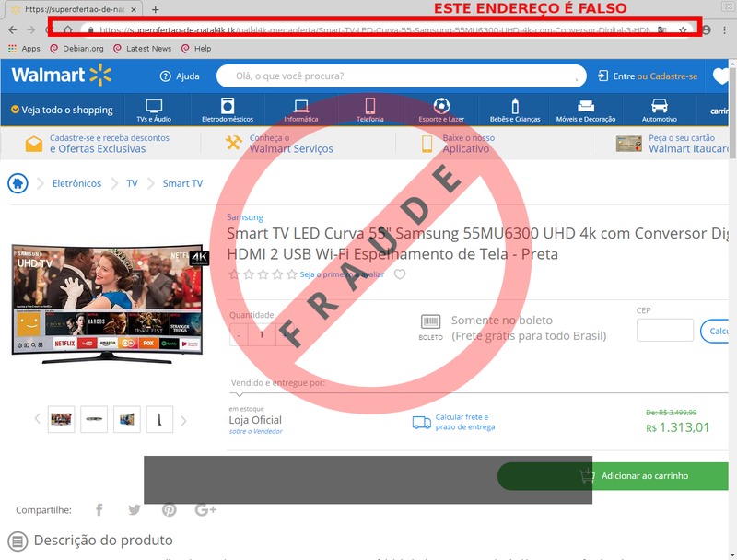
Task: Share on Twitter icon
Action: click(135, 509)
